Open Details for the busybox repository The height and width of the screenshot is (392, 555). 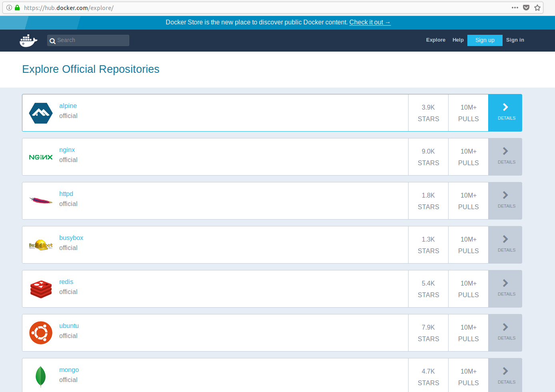(x=505, y=245)
